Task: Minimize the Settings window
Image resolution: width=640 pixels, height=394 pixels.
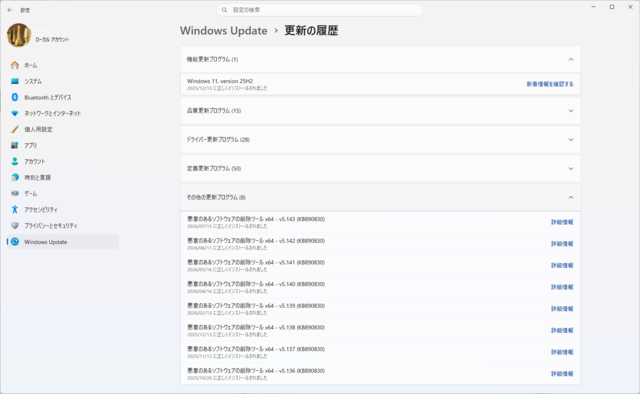Action: click(593, 7)
